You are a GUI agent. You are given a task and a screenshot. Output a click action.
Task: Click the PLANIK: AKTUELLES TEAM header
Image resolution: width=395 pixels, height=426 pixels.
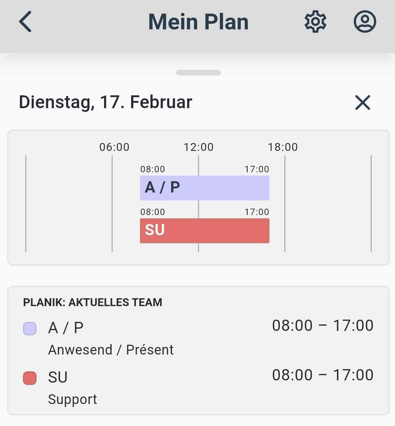coord(93,302)
